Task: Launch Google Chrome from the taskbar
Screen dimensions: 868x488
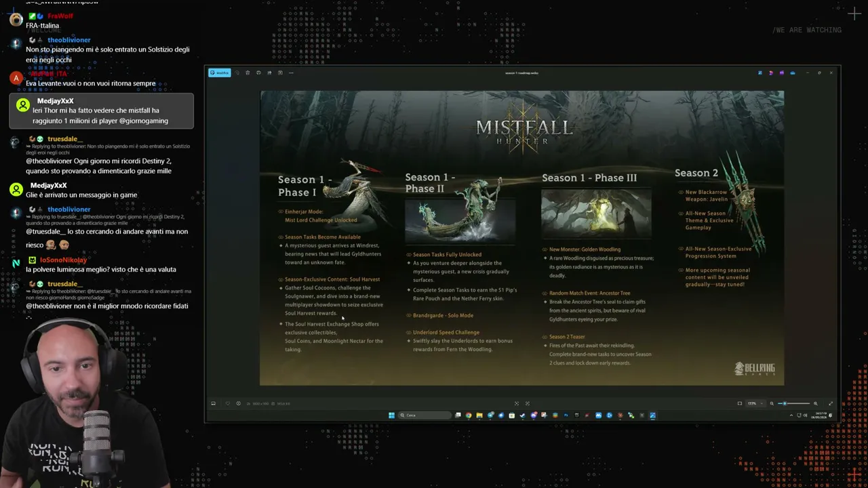Action: click(468, 415)
